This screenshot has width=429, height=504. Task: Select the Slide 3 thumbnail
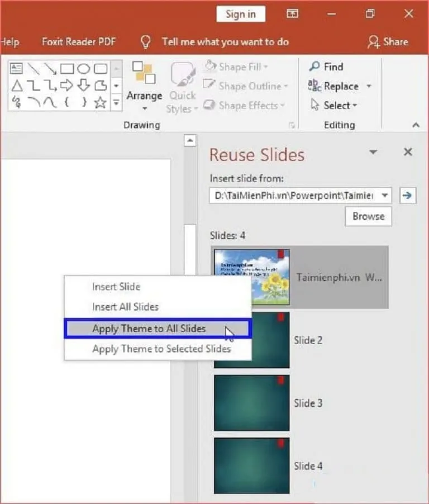pos(252,403)
